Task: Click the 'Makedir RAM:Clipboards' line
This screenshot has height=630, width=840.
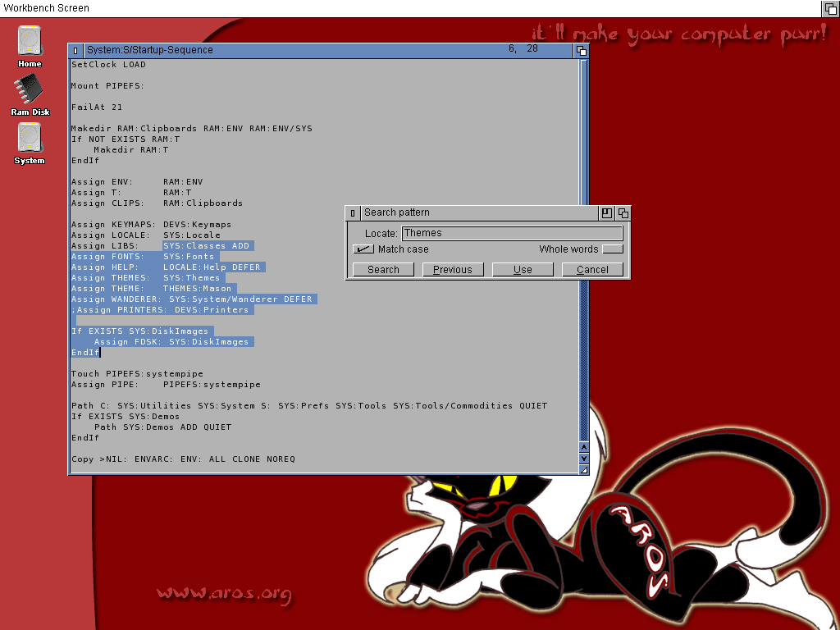Action: (192, 129)
